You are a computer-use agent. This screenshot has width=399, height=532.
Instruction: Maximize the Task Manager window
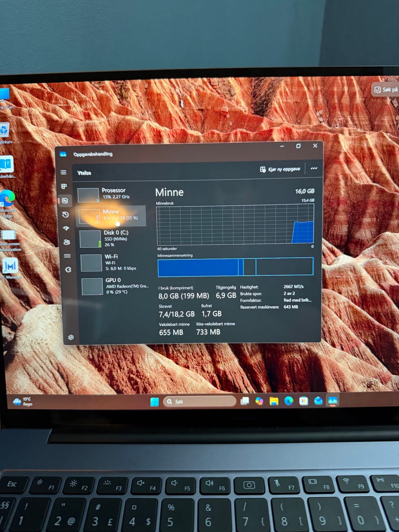click(298, 146)
